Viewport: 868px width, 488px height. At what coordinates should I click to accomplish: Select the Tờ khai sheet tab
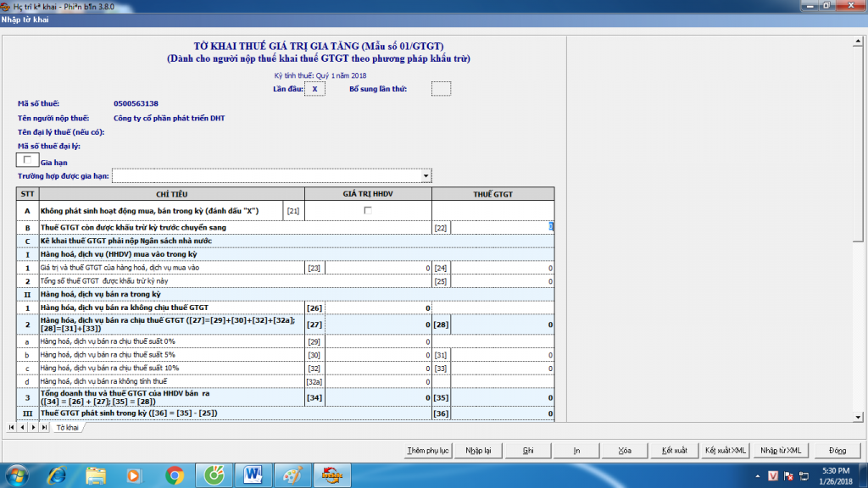67,428
